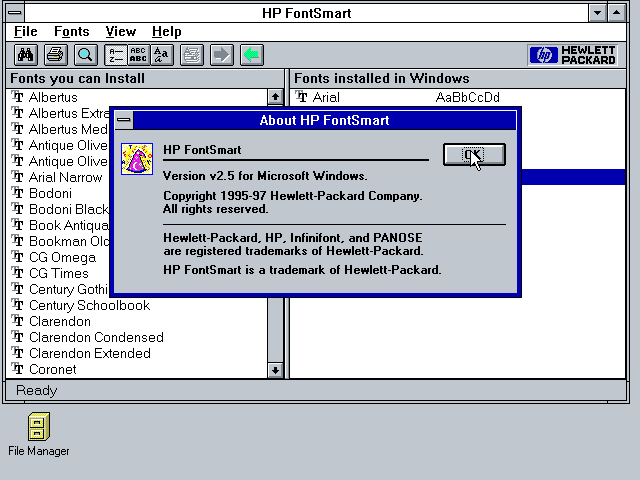Click the TrueType icon beside CG Omega

point(17,257)
